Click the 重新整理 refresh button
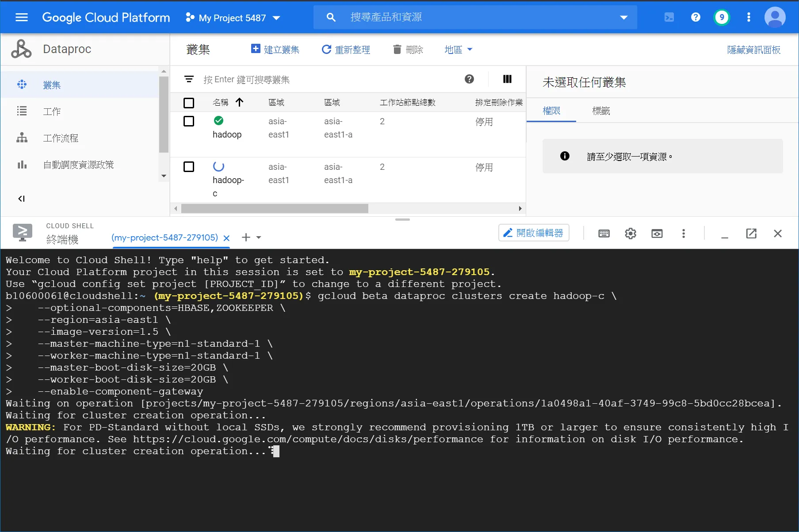Image resolution: width=799 pixels, height=532 pixels. [x=346, y=50]
